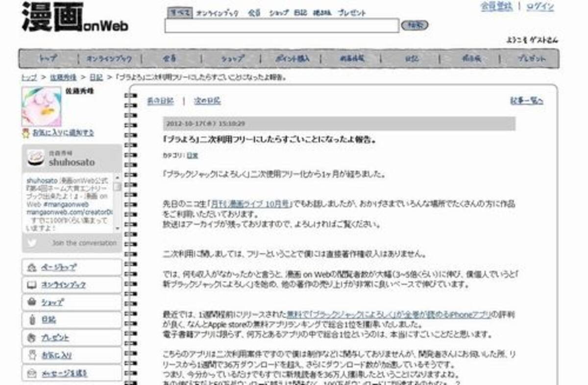Click the book icon for オンラインブック
Screen dimensions: 588x385
[32, 285]
